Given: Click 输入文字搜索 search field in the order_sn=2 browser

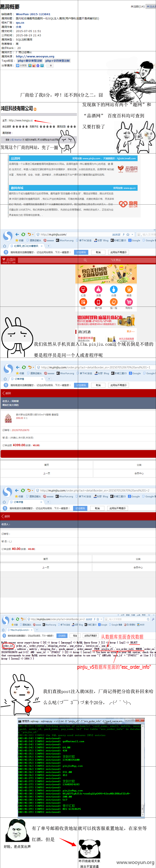Looking at the screenshot, I should click(x=127, y=619).
